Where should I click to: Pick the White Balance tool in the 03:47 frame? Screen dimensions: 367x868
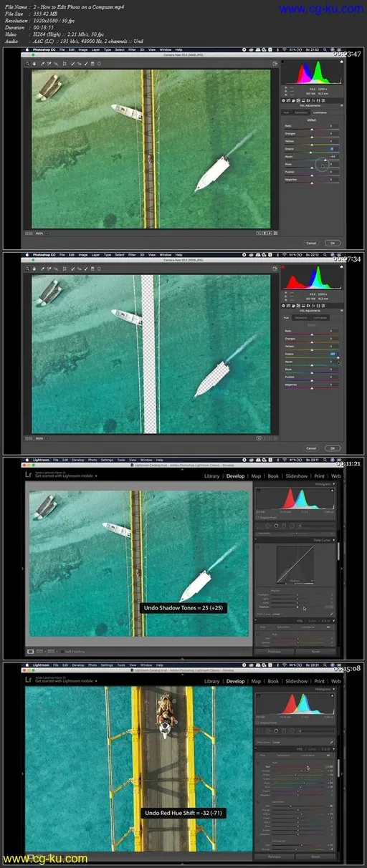(42, 63)
